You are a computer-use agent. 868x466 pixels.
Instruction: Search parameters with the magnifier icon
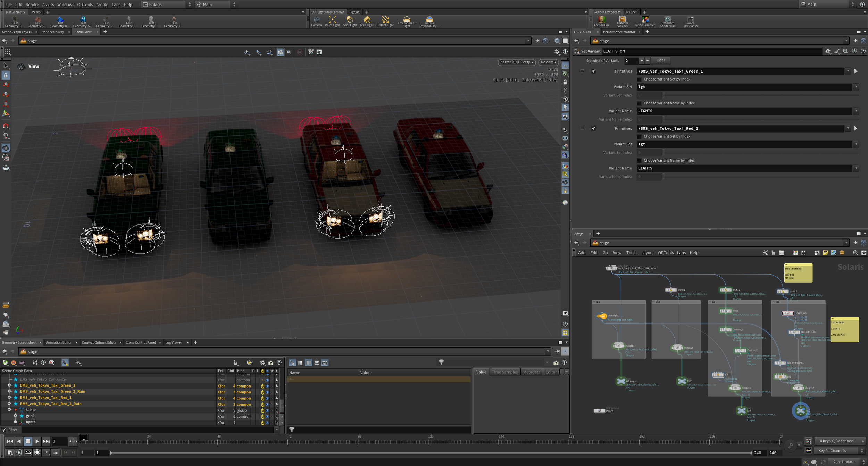pyautogui.click(x=845, y=51)
